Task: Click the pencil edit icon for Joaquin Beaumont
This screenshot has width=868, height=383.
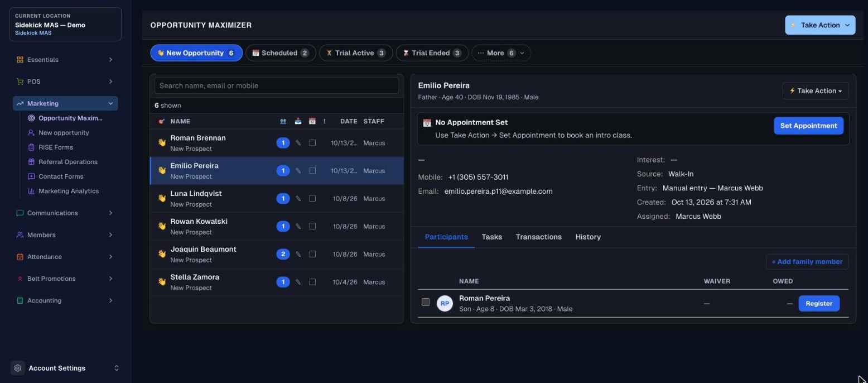Action: (x=298, y=254)
